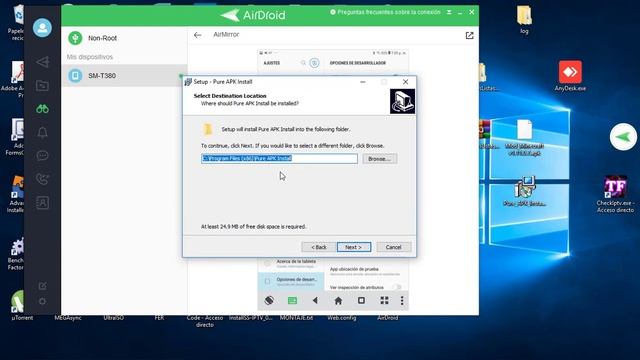Screen dimensions: 640x360
Task: Select the uTorrent desktop icon
Action: pos(20,305)
